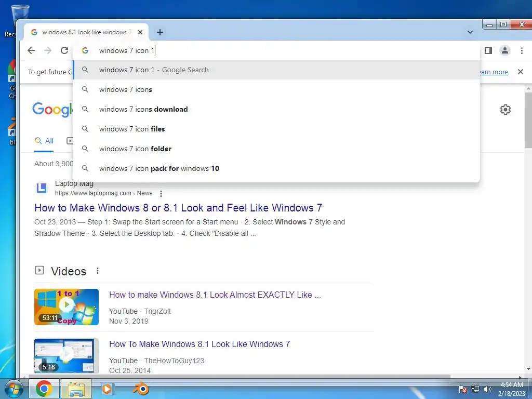Switch to the All search tab

coord(44,141)
